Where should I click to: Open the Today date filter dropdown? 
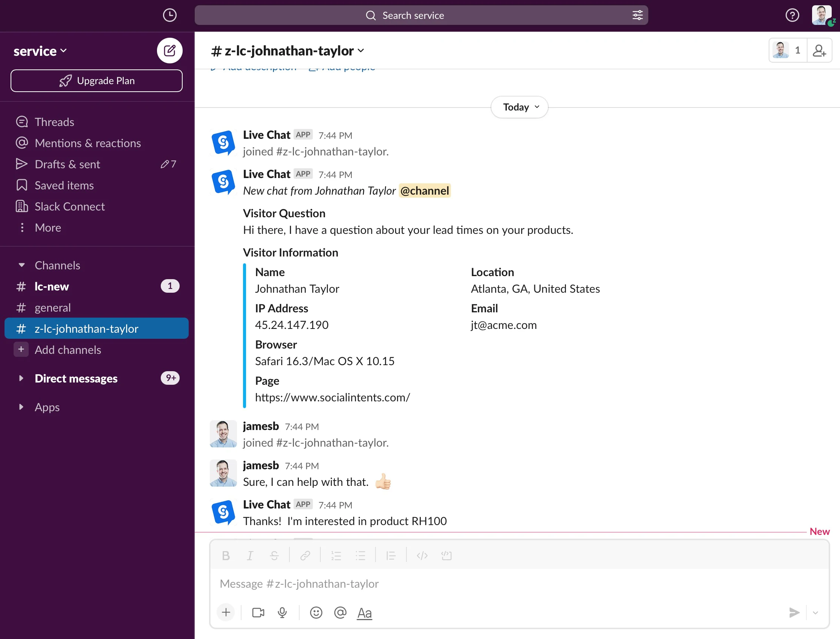click(x=520, y=106)
